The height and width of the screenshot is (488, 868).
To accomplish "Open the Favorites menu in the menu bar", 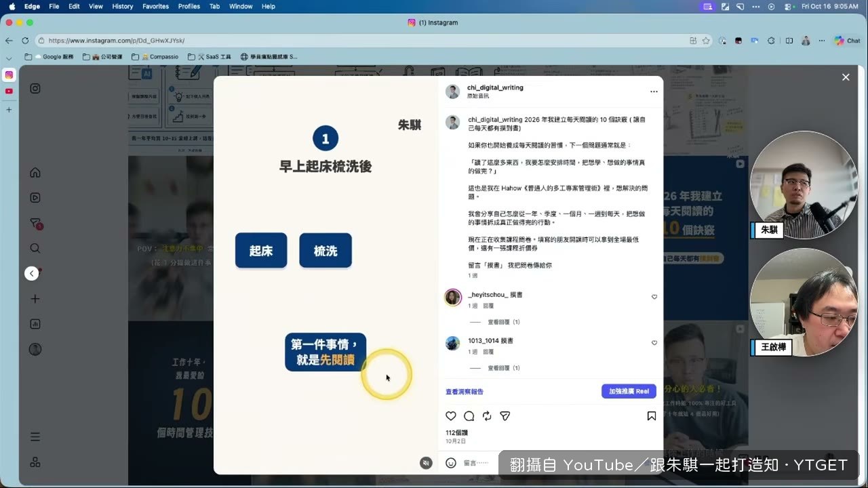I will point(156,6).
